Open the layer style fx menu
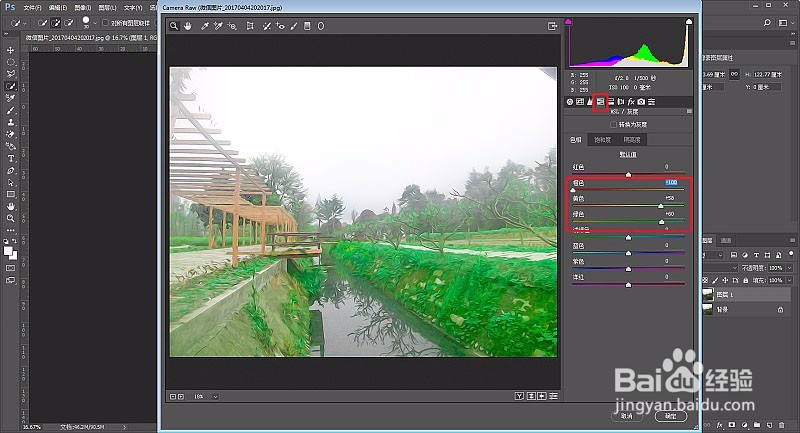 pyautogui.click(x=719, y=425)
